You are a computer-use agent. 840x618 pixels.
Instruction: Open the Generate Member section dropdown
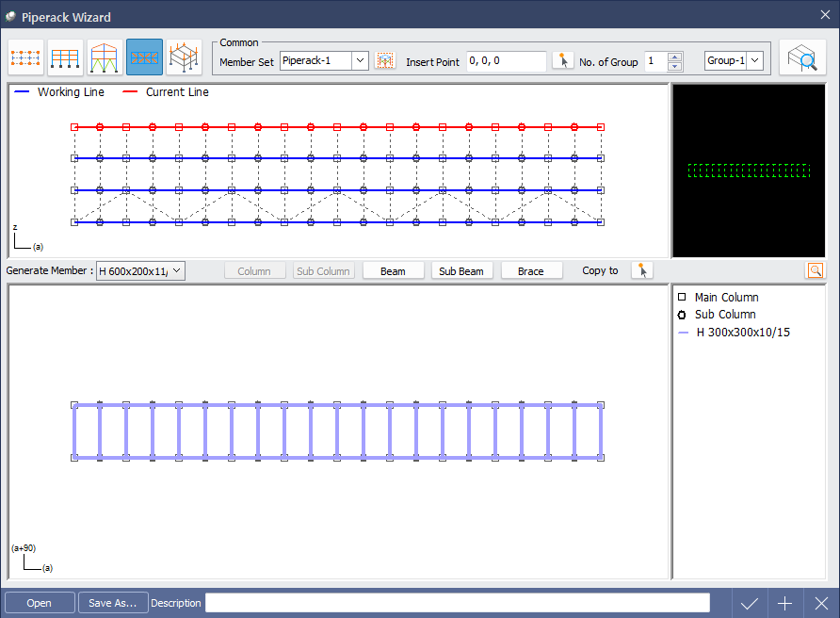click(178, 271)
